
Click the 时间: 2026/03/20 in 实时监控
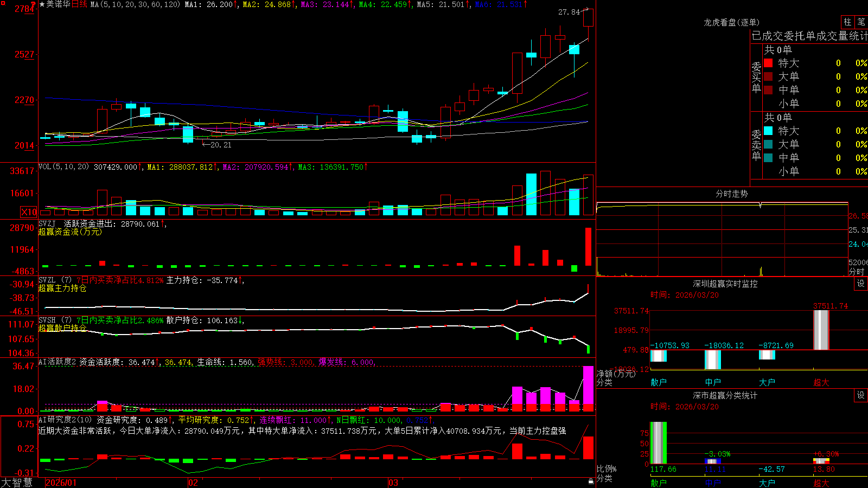click(x=685, y=295)
